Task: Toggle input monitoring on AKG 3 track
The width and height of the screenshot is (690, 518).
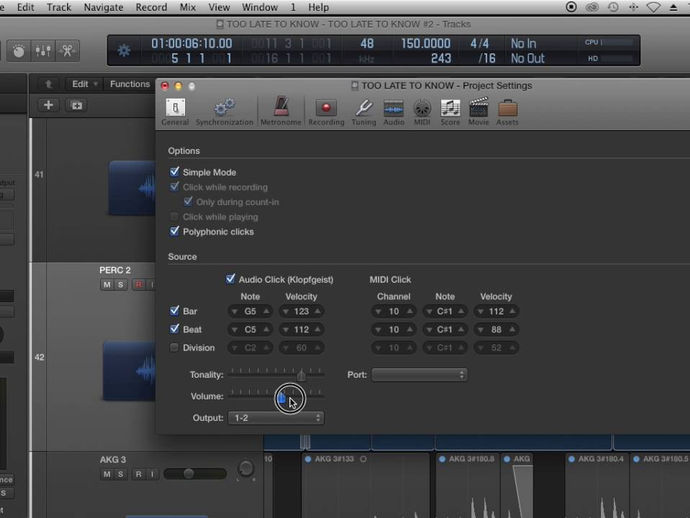Action: 152,474
